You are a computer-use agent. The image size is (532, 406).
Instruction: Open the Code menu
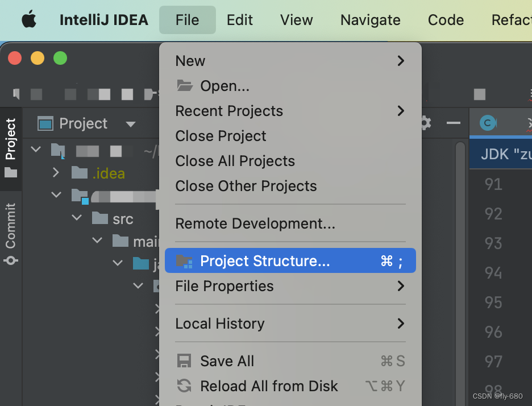pos(446,20)
